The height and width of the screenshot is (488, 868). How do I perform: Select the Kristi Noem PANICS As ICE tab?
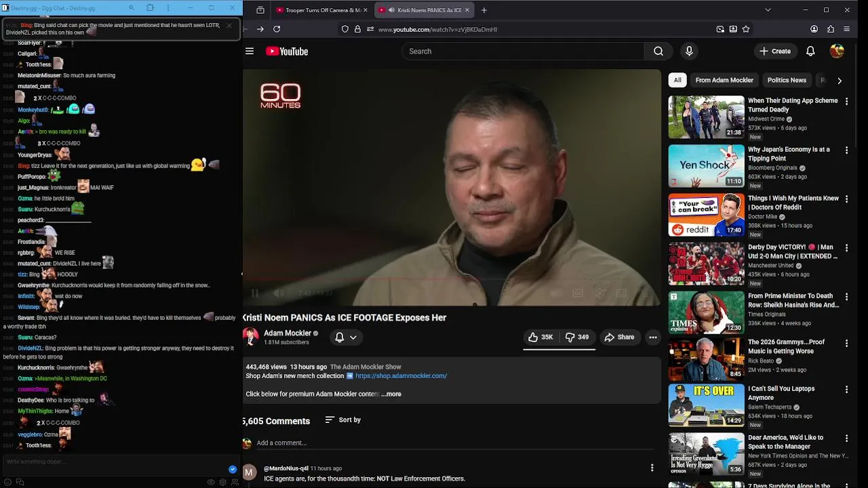pyautogui.click(x=424, y=10)
